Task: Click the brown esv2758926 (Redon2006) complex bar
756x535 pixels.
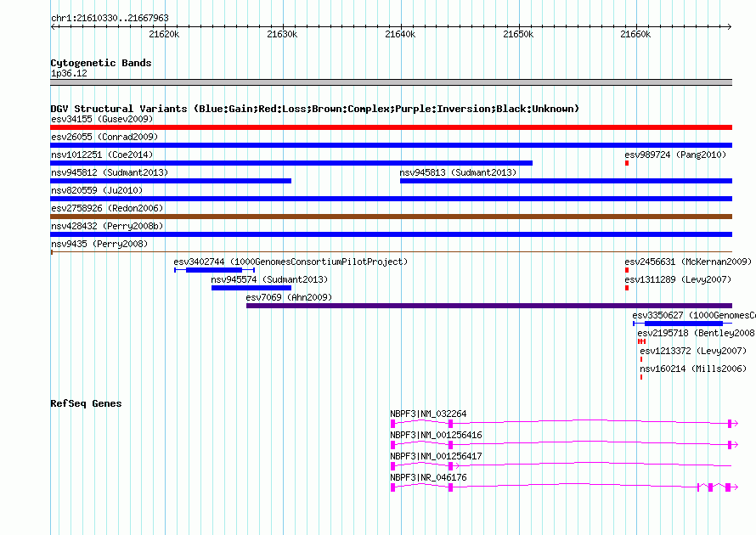Action: click(x=391, y=217)
